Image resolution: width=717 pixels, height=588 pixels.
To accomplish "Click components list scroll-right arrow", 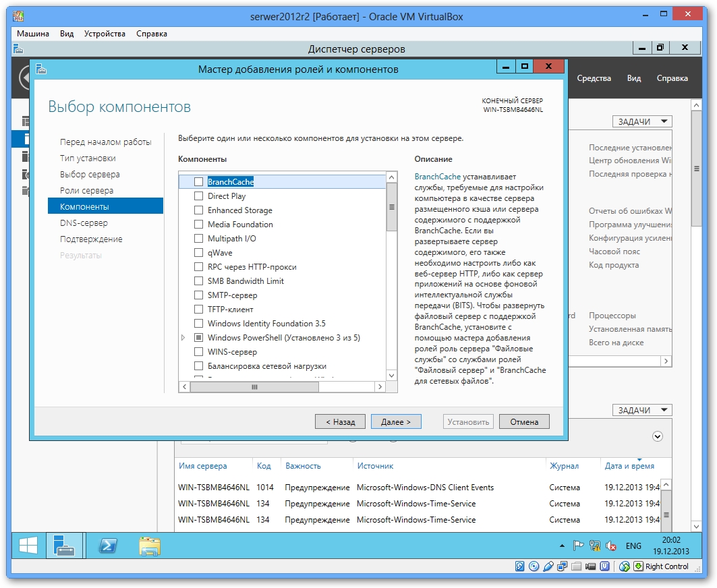I will [380, 387].
